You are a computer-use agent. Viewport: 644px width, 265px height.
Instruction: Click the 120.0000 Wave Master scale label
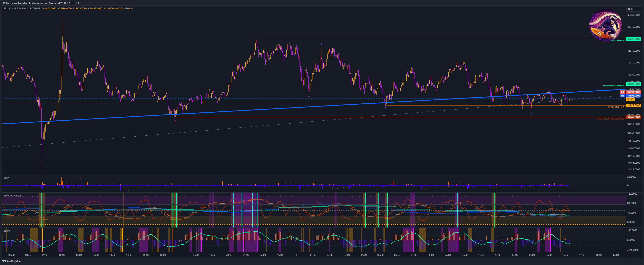point(632,194)
